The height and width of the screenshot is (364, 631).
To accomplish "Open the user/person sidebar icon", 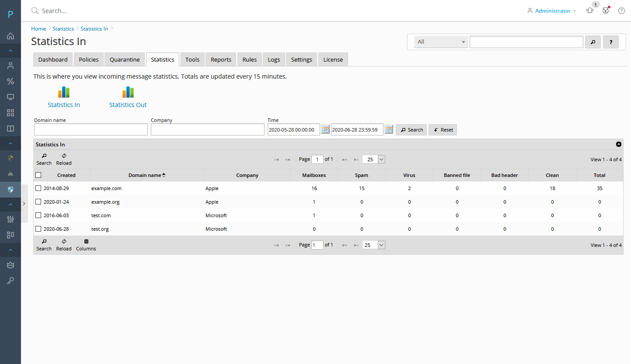I will coord(10,66).
